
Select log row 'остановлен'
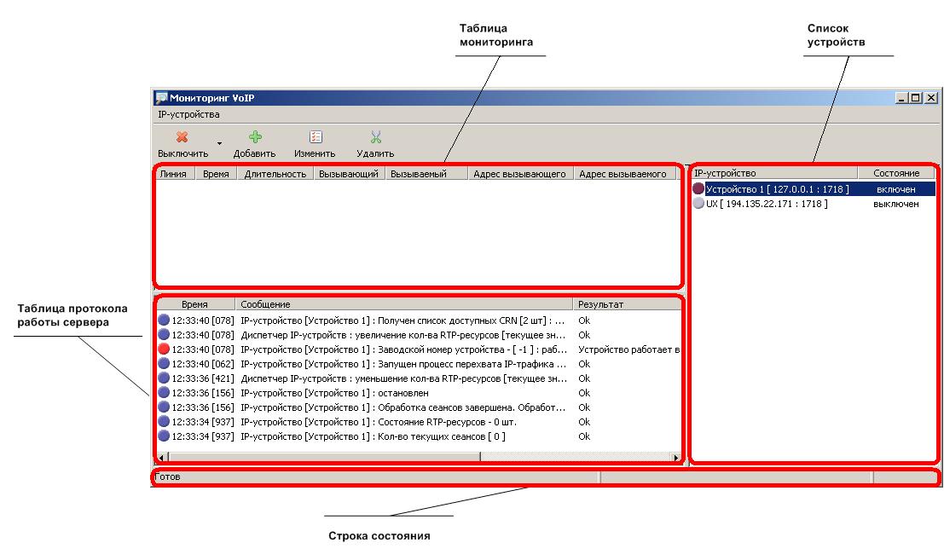tap(419, 393)
